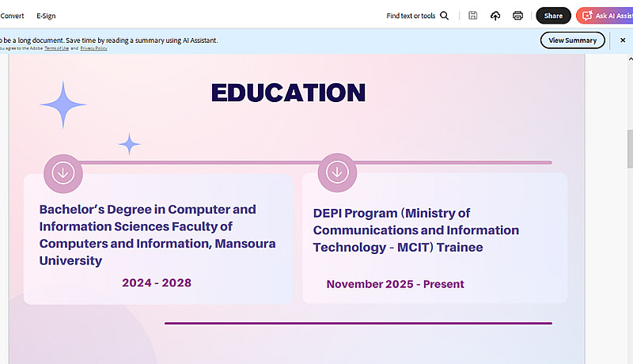
Task: Upload the file with the cloud icon
Action: (x=495, y=16)
